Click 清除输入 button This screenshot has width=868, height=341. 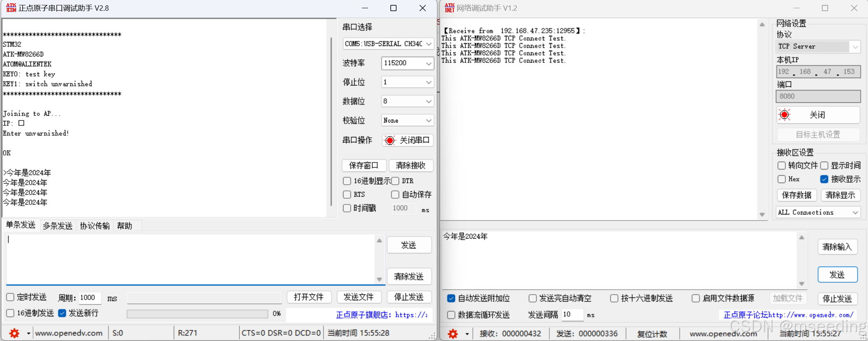[837, 247]
